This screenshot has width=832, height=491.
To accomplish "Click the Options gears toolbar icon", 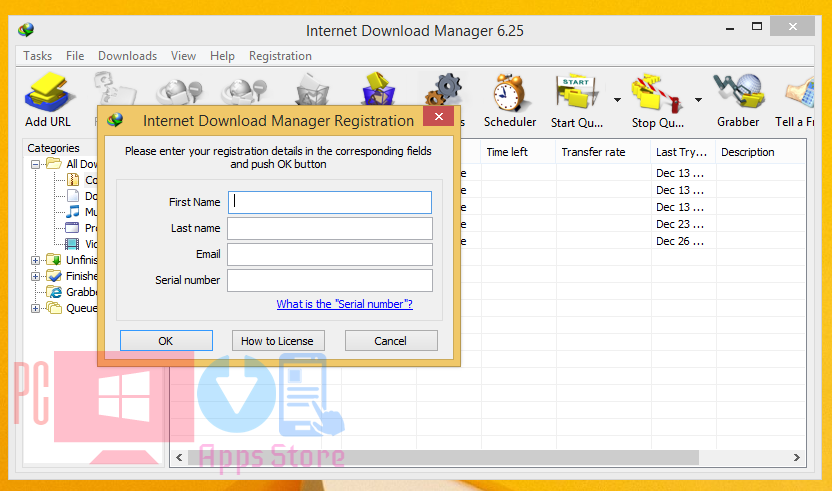I will pos(444,89).
